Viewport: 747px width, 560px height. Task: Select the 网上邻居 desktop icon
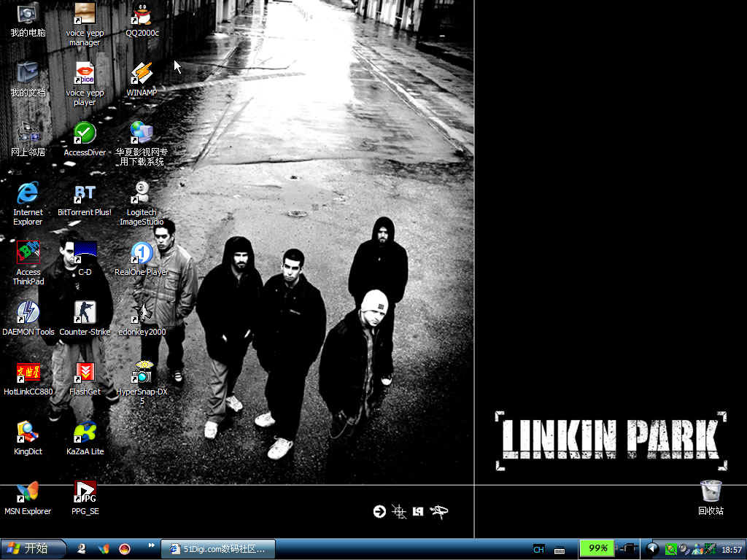(28, 139)
